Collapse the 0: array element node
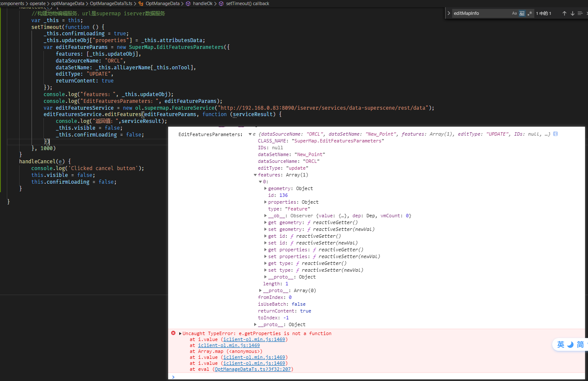The image size is (588, 381). (x=260, y=182)
